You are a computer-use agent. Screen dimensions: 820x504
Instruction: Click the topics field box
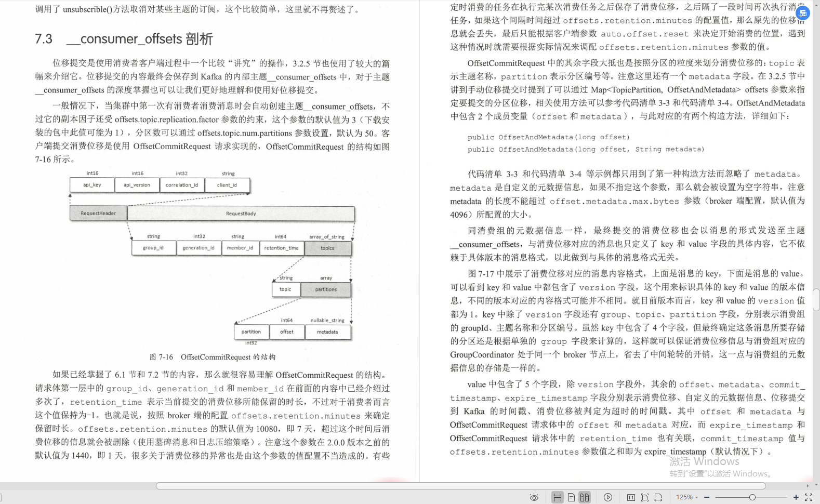click(x=327, y=248)
